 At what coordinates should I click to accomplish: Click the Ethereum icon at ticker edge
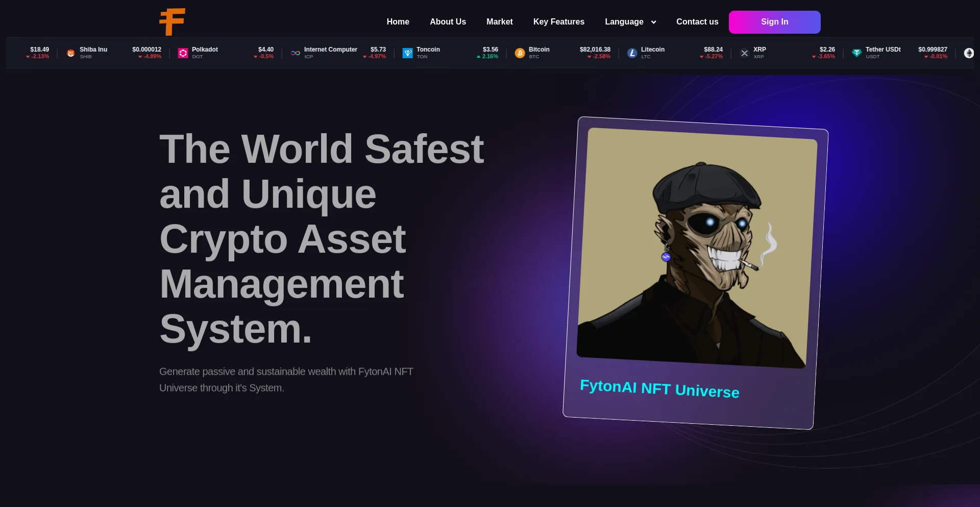pos(968,53)
